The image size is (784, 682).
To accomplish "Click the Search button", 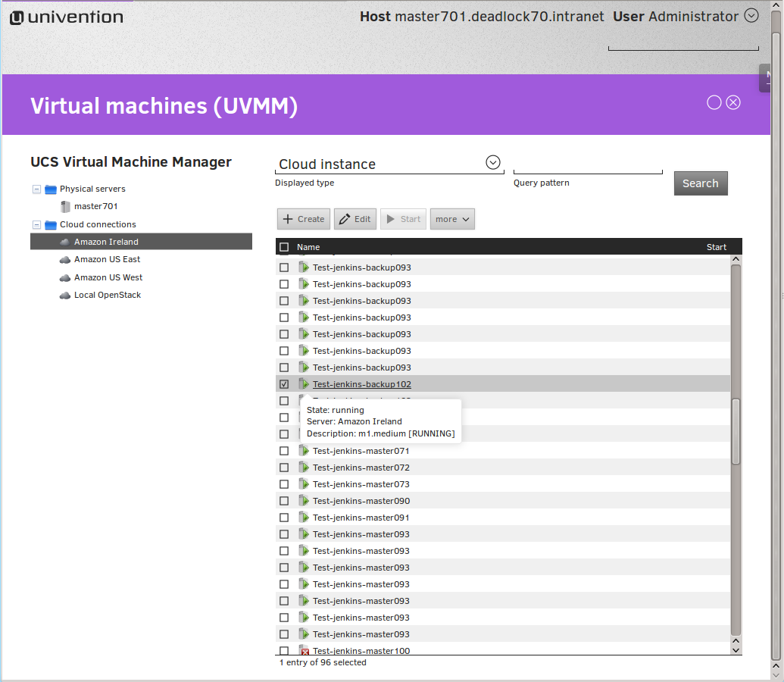I will pos(700,183).
